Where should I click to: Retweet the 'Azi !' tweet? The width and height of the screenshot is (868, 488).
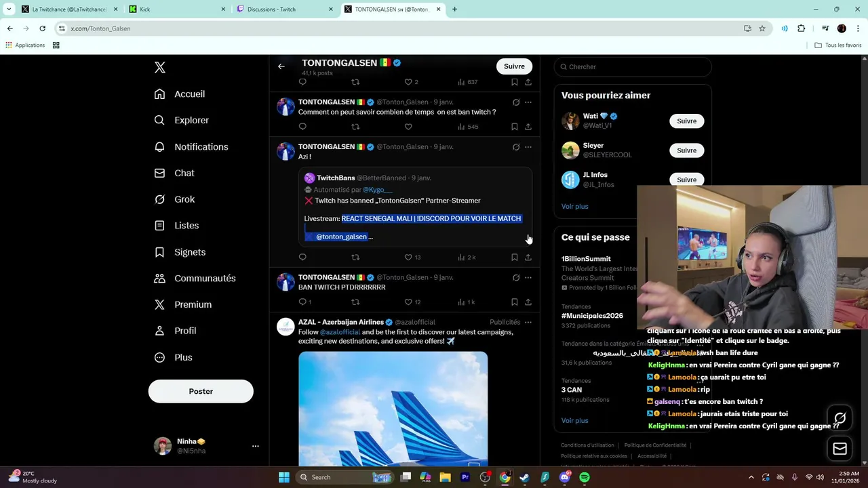pos(355,258)
